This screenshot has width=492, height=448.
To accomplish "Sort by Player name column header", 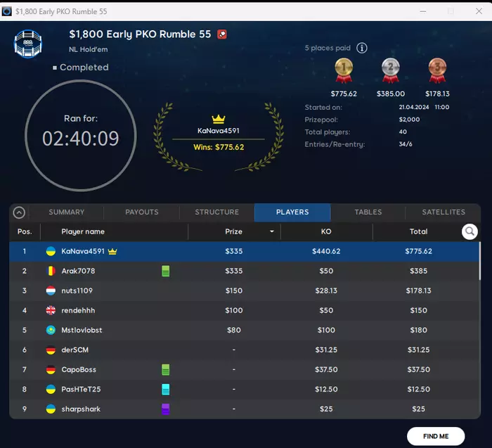I will click(83, 231).
